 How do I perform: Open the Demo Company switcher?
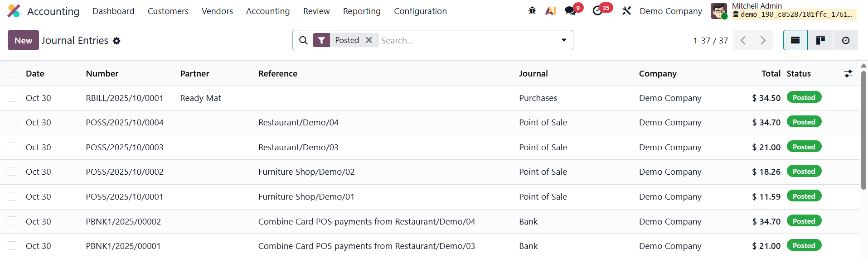tap(670, 11)
